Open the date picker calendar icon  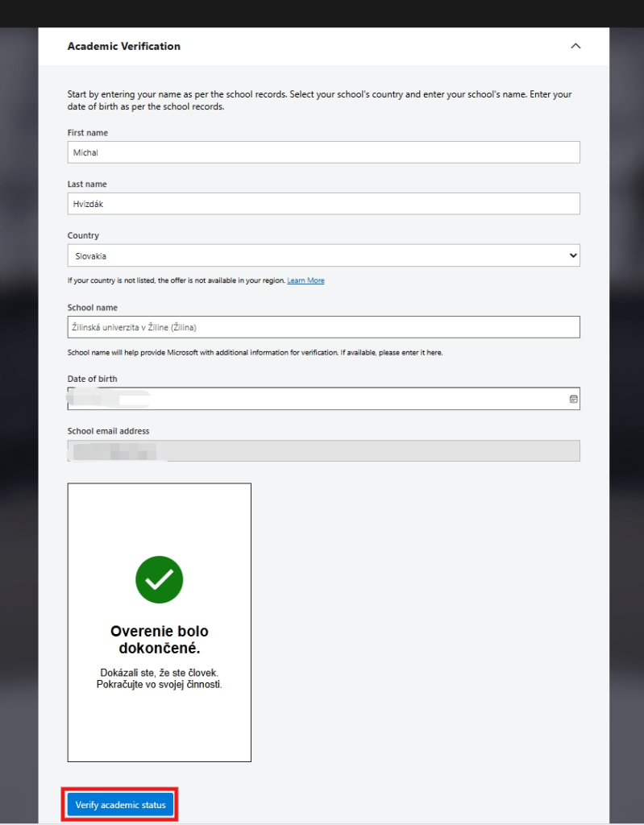click(573, 399)
